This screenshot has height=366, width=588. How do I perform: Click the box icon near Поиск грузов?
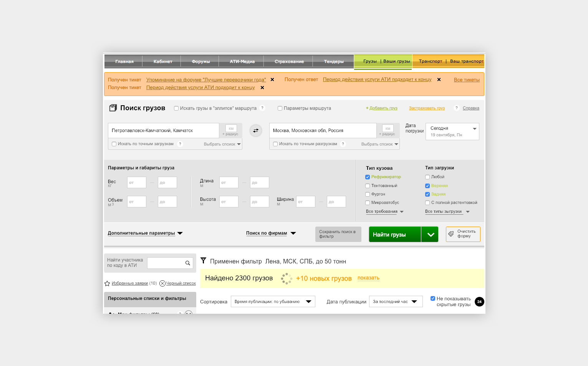coord(113,108)
